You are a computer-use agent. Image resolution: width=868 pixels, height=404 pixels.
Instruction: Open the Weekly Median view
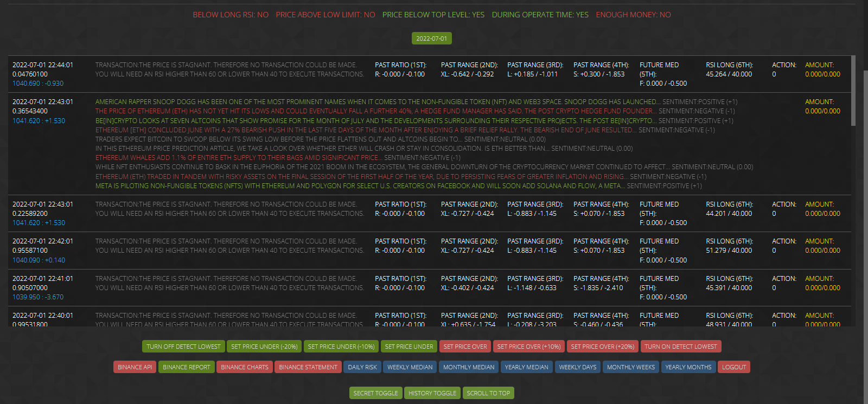coord(410,367)
